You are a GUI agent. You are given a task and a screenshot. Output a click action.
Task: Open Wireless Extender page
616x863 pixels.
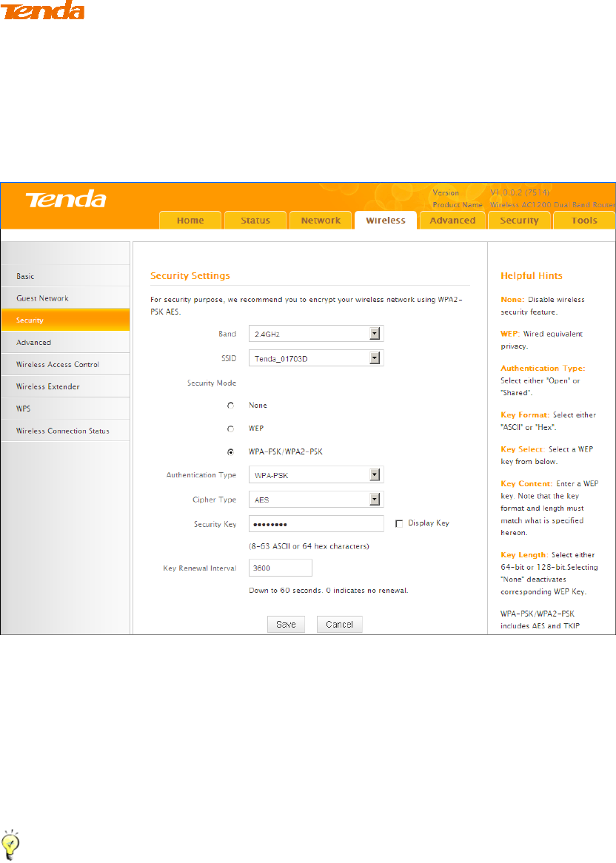click(x=65, y=386)
